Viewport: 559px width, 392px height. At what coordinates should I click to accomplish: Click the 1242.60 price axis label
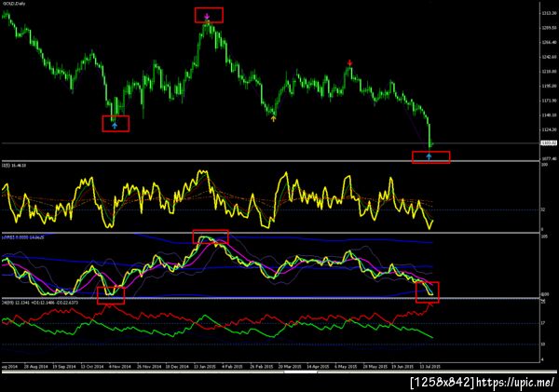[x=549, y=57]
